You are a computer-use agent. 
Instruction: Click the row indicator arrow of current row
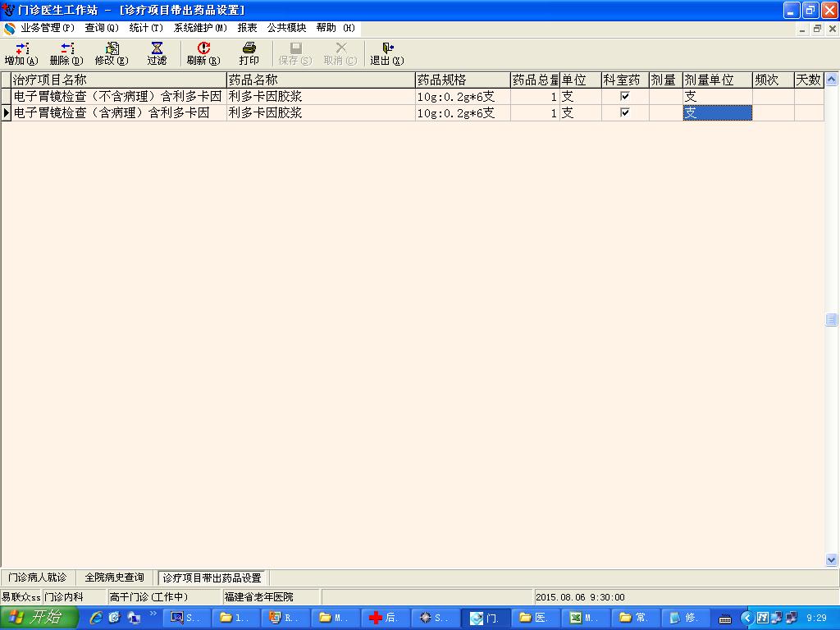click(x=7, y=112)
